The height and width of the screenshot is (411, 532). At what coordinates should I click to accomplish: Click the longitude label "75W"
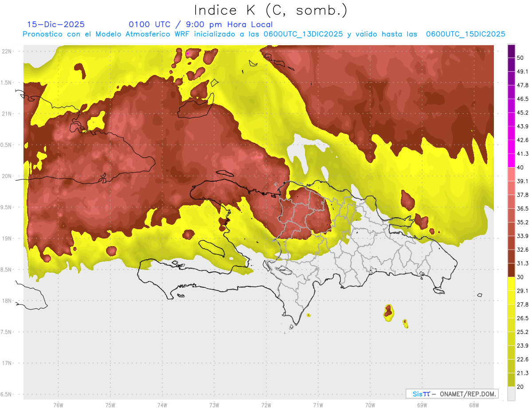(x=110, y=405)
